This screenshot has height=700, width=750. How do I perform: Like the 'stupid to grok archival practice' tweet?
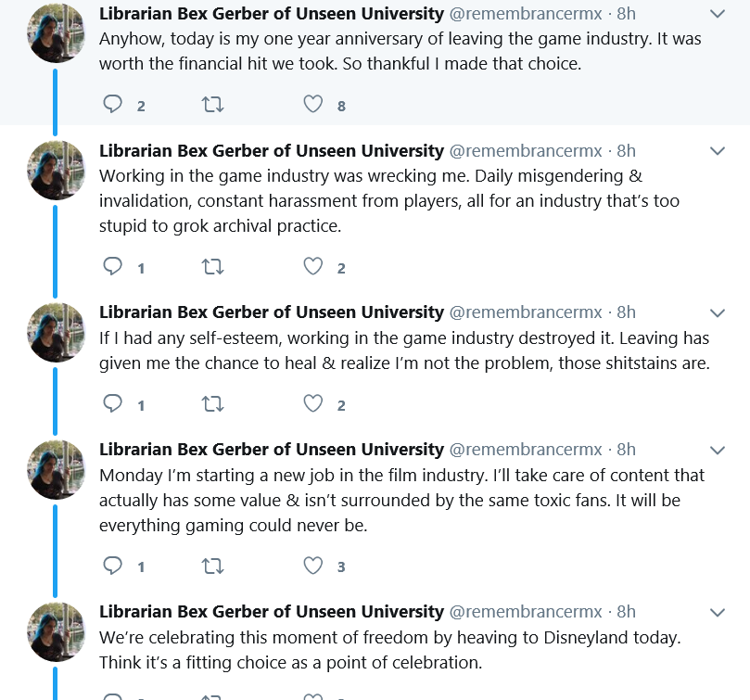(313, 266)
